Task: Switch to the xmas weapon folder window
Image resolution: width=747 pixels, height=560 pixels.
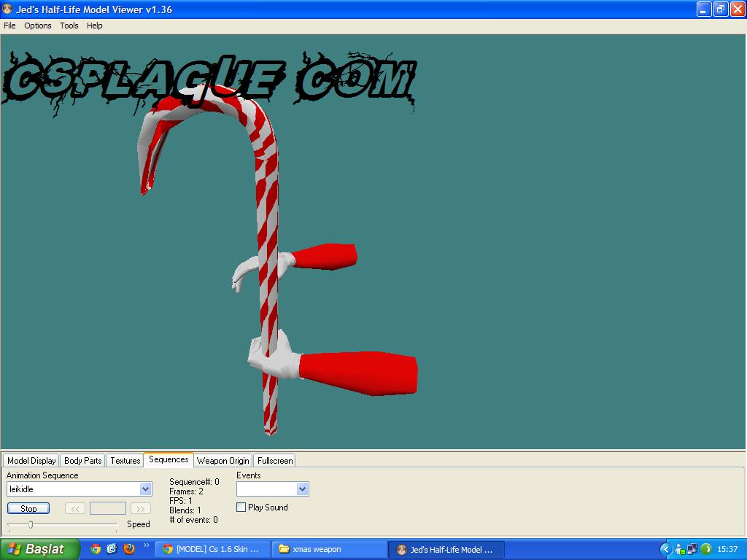Action: [x=329, y=550]
